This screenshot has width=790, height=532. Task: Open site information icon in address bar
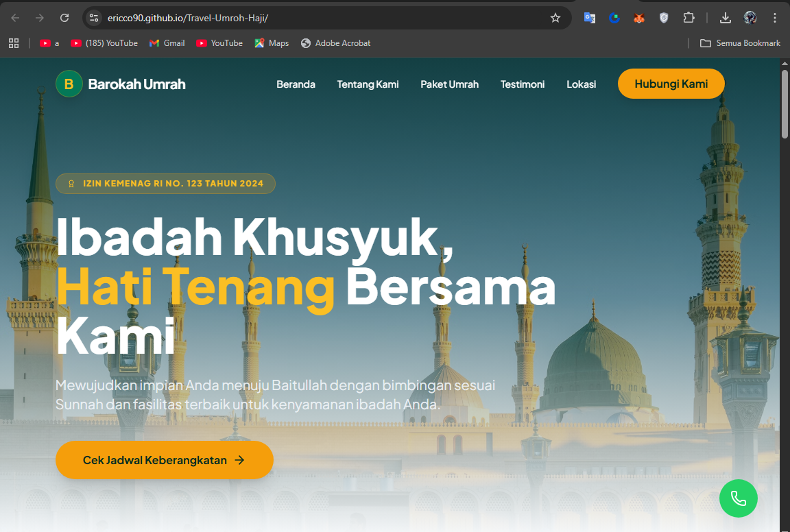[93, 18]
